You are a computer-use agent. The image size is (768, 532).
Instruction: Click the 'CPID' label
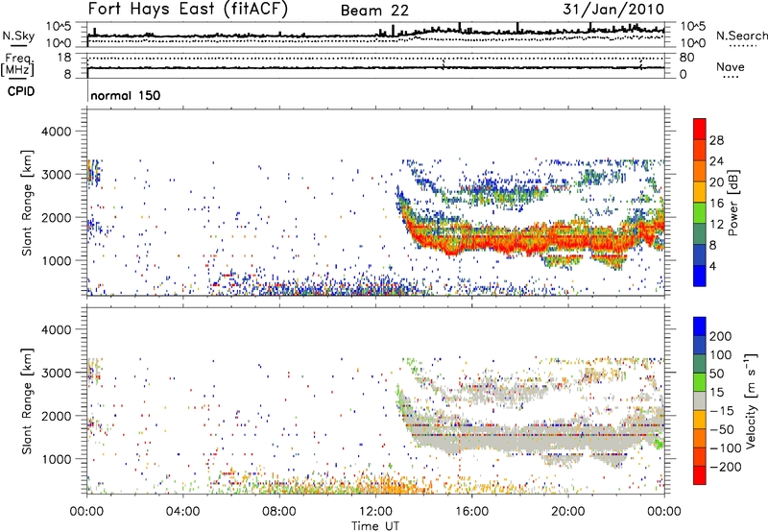coord(21,91)
